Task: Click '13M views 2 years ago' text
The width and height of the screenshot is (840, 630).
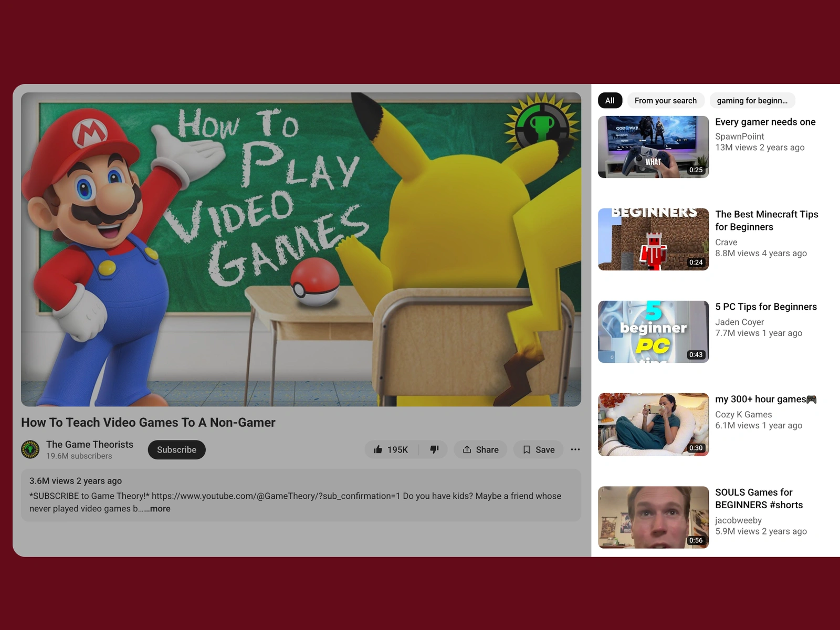Action: (760, 148)
